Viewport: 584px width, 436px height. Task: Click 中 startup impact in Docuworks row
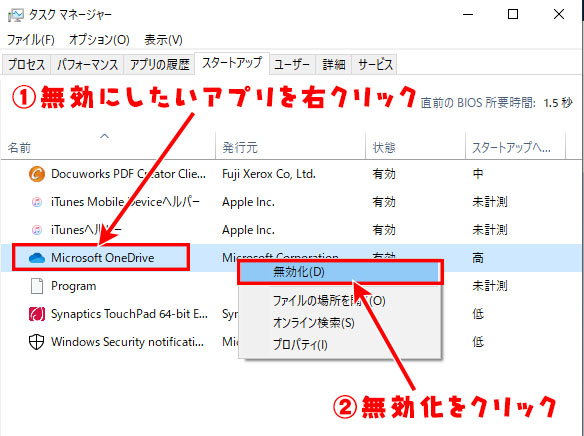[x=478, y=174]
